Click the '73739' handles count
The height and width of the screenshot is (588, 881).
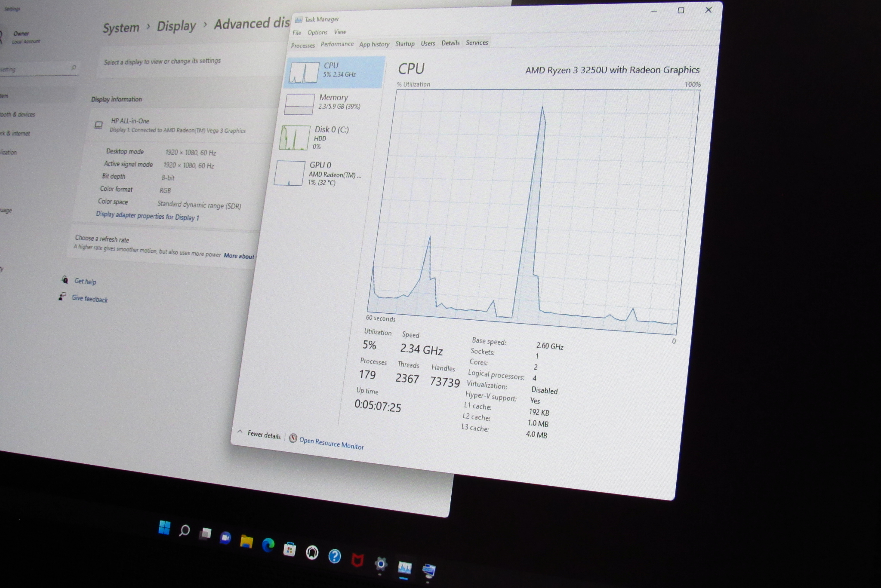click(445, 382)
